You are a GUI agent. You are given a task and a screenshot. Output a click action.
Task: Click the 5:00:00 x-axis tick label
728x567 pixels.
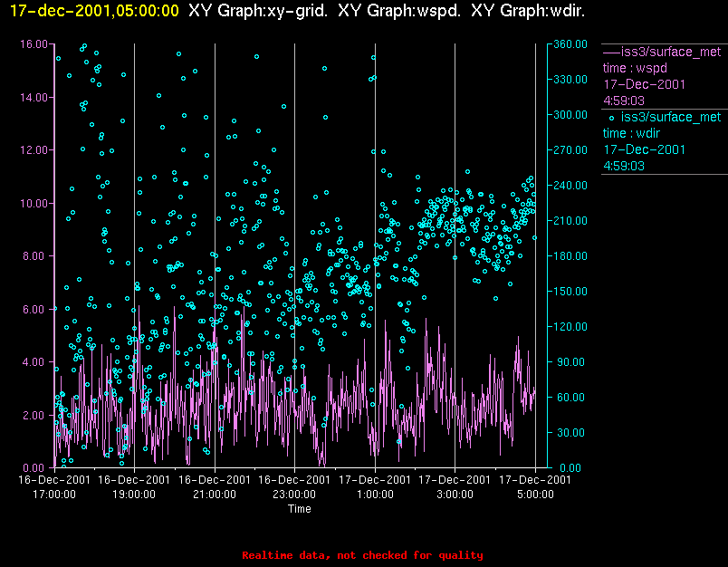coord(535,495)
